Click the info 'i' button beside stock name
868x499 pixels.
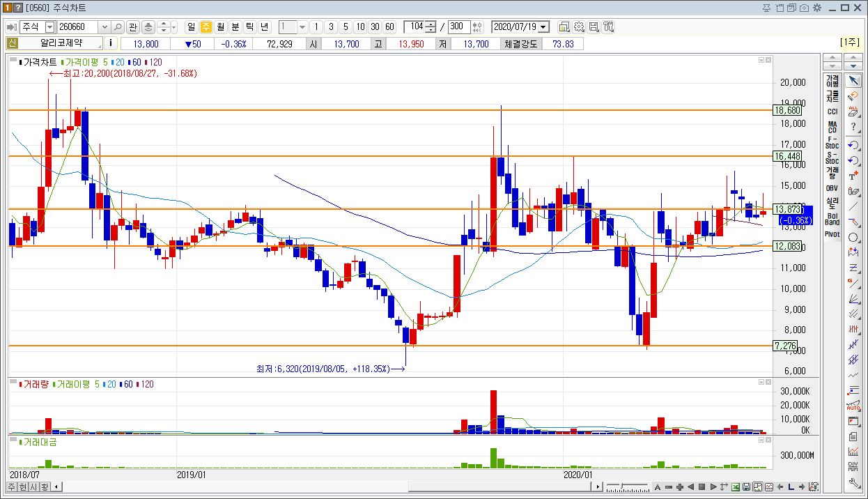(x=111, y=43)
